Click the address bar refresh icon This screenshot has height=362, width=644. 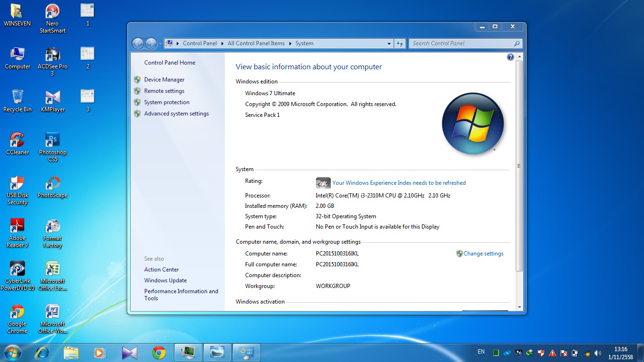400,43
